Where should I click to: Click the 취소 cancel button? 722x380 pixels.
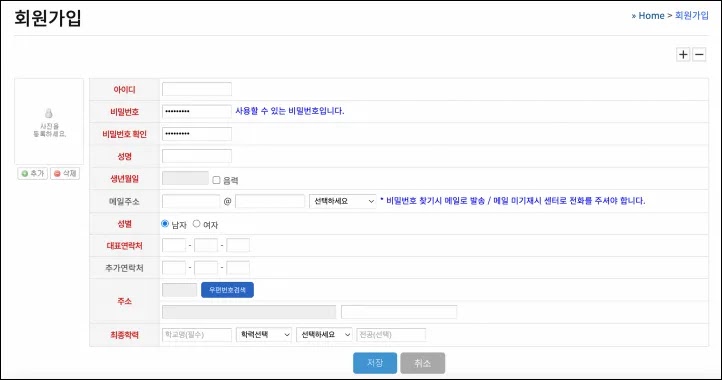(423, 363)
